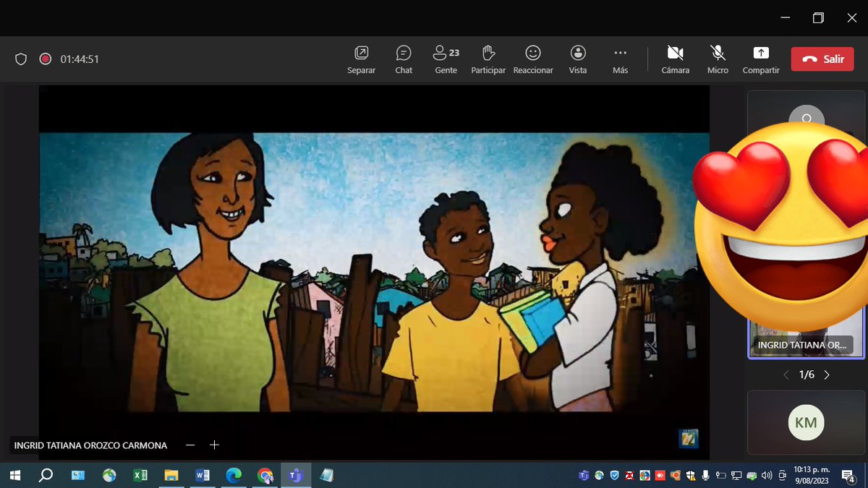Image resolution: width=868 pixels, height=488 pixels.
Task: Open Windows taskbar search
Action: coord(46,475)
